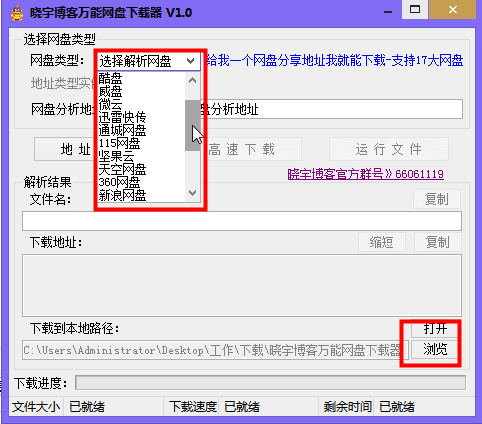Click the 缩短 button
Viewport: 482px width, 424px height.
tap(382, 242)
